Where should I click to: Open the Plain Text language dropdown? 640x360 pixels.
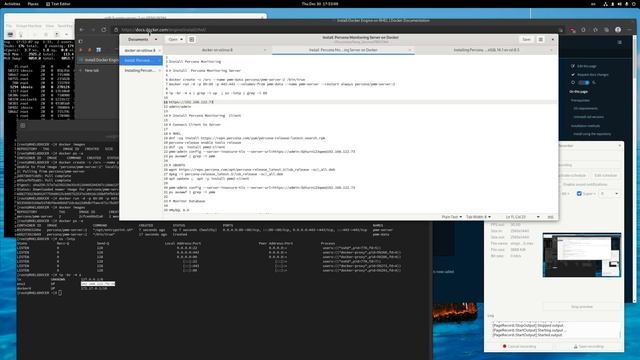tap(452, 217)
